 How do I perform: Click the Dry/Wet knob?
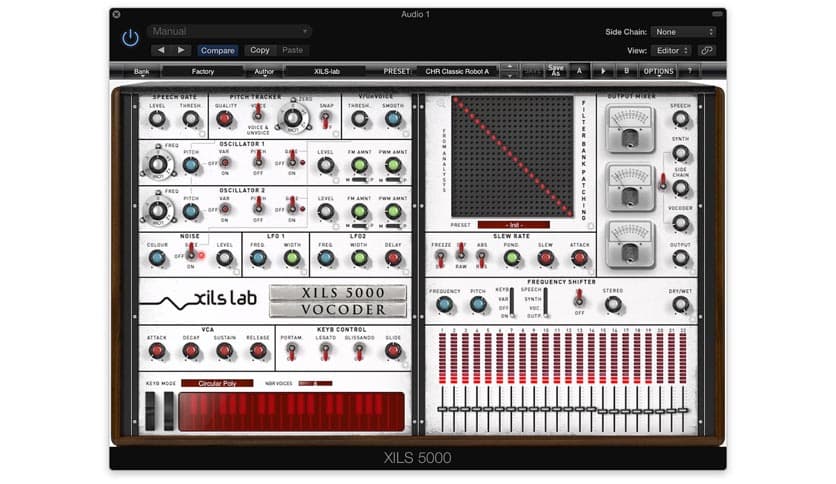click(x=680, y=304)
